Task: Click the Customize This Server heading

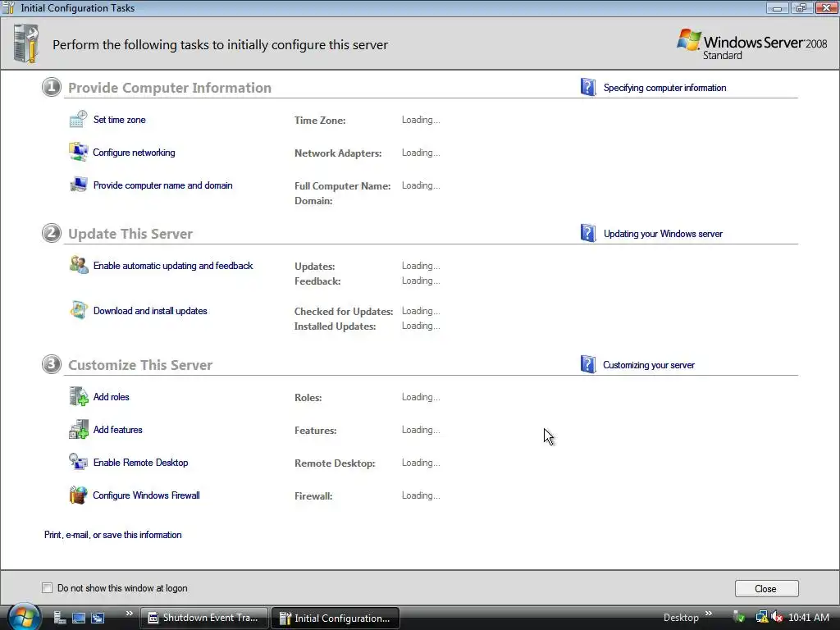Action: [x=140, y=365]
